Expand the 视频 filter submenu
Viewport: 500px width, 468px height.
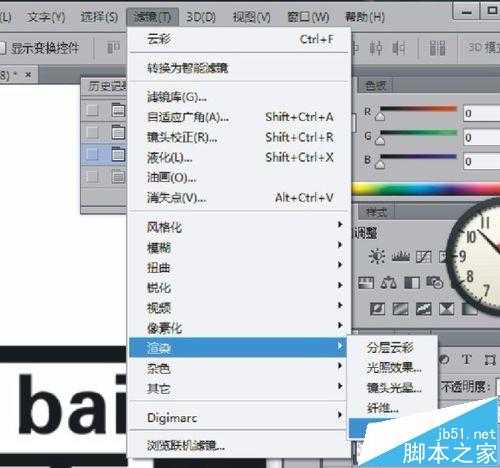pyautogui.click(x=238, y=308)
